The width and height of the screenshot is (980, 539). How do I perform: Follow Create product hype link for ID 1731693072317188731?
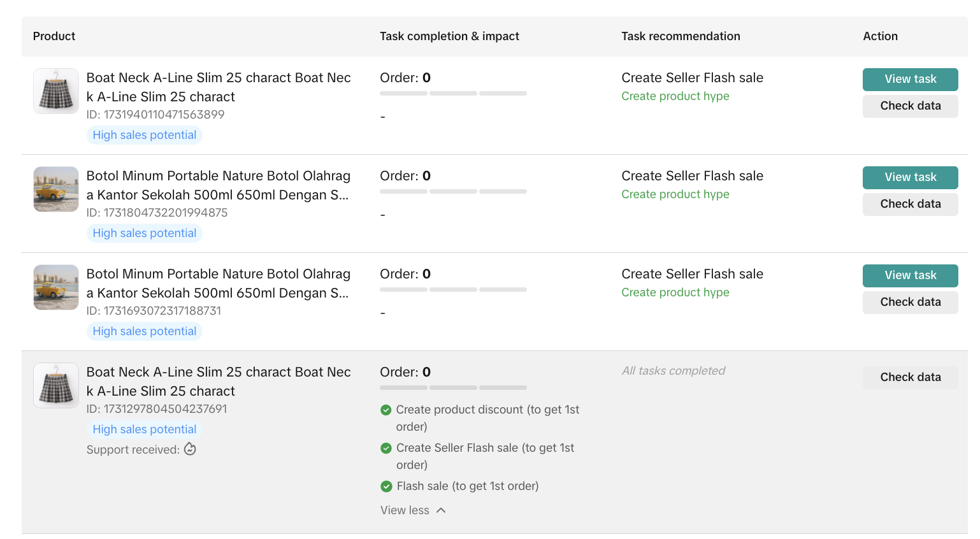click(x=675, y=292)
